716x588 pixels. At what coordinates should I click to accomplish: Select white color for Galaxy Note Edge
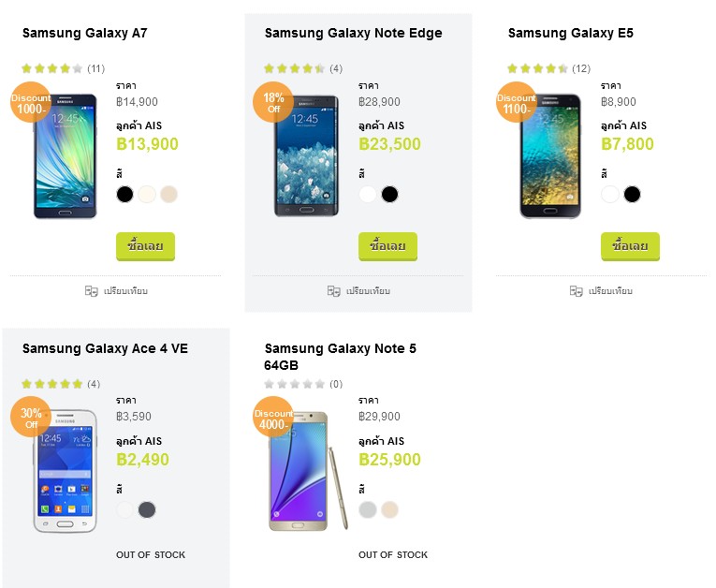pos(368,194)
